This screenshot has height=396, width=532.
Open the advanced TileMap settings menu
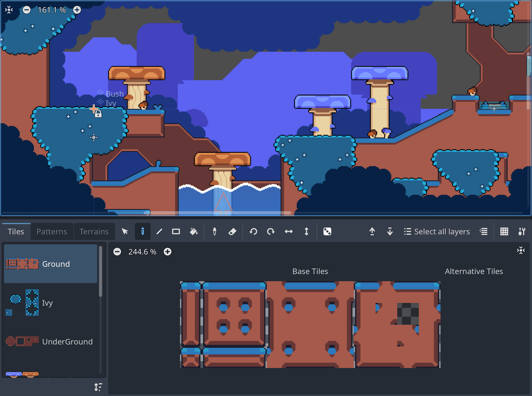(x=521, y=231)
